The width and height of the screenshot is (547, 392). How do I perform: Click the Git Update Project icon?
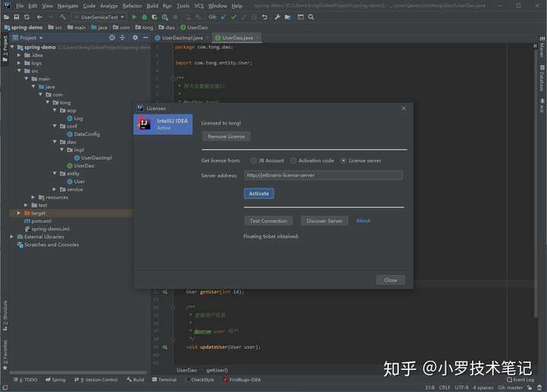[223, 17]
